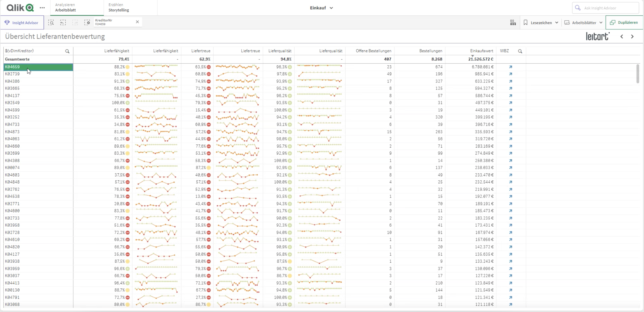Image resolution: width=644 pixels, height=312 pixels.
Task: Search in the WBZ column
Action: click(520, 51)
